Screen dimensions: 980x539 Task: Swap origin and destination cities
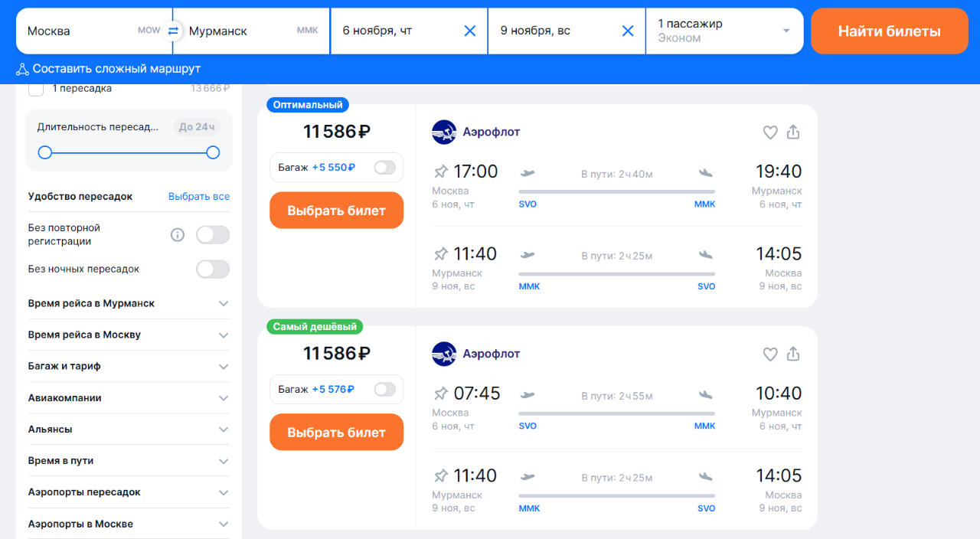(x=173, y=31)
